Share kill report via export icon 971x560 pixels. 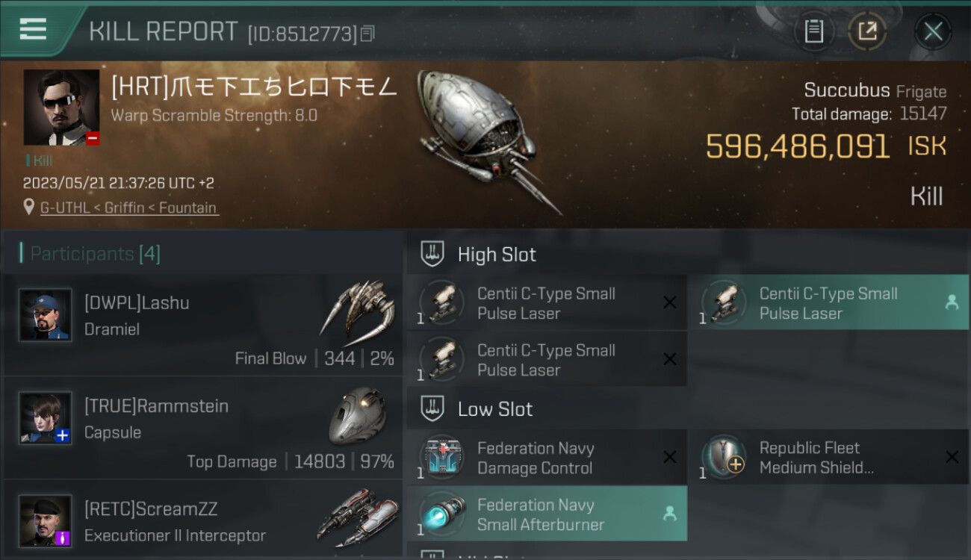[867, 31]
